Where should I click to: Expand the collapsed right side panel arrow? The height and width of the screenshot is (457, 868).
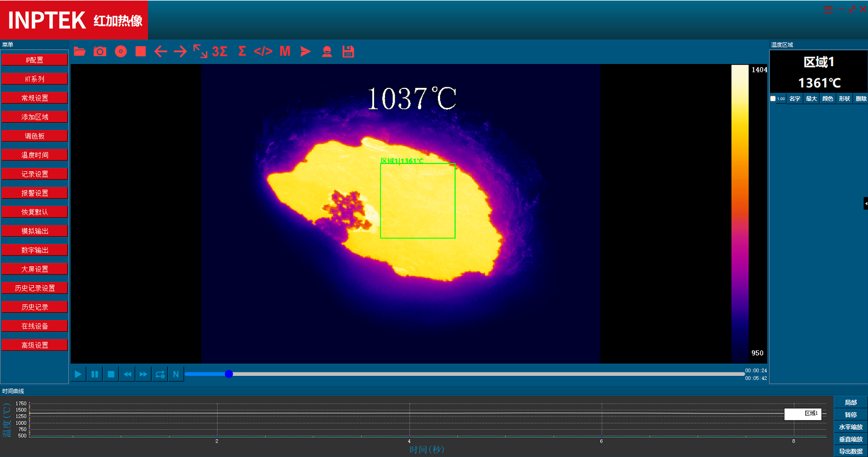pos(865,203)
